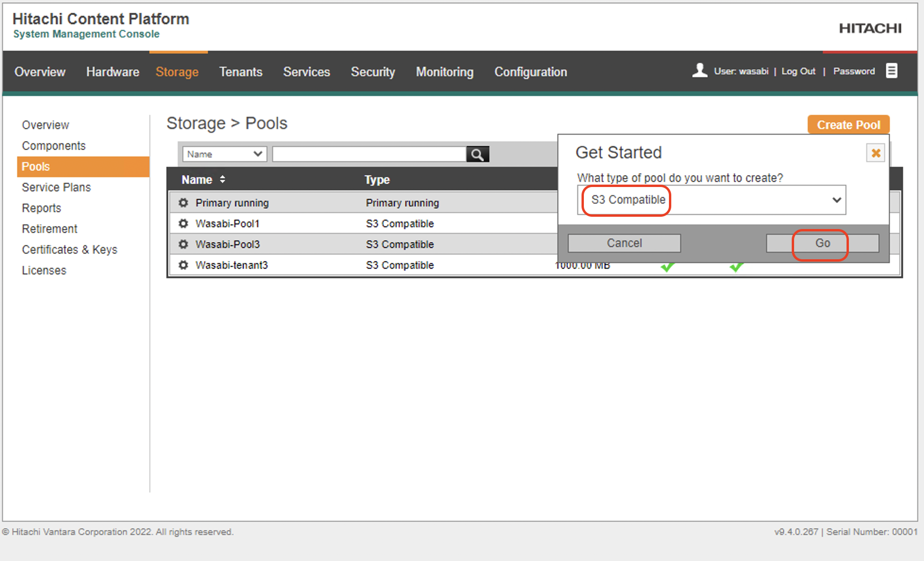Click the Create Pool button
This screenshot has width=924, height=561.
pos(848,125)
